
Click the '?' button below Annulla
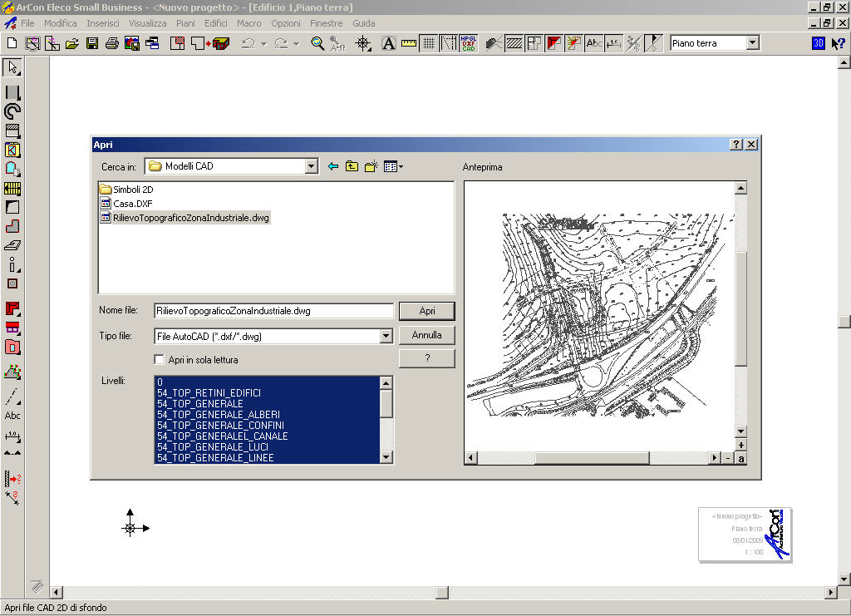(x=427, y=358)
